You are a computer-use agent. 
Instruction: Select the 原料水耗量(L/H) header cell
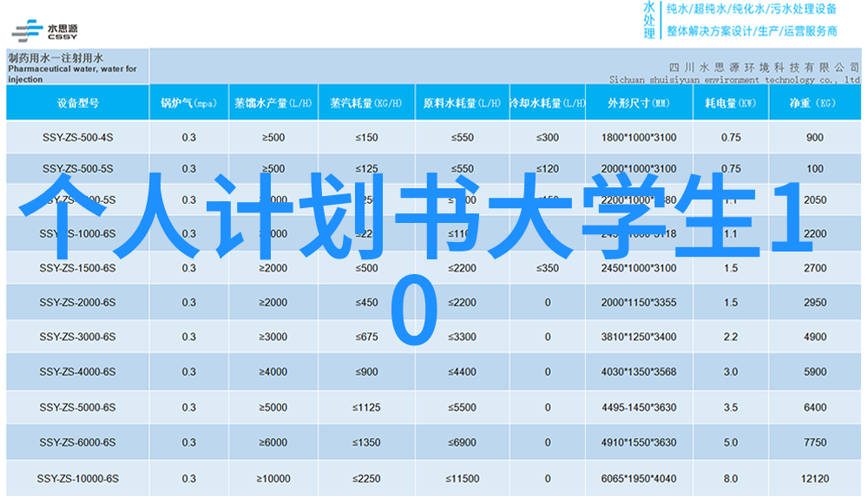[x=461, y=102]
